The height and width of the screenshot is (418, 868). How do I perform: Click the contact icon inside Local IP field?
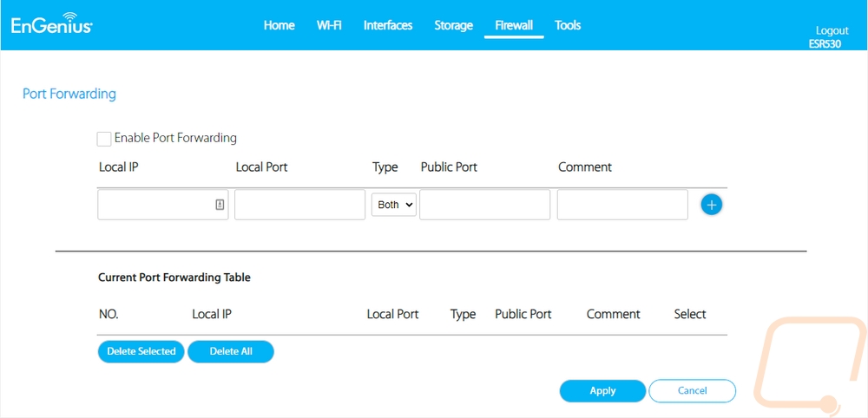[220, 205]
